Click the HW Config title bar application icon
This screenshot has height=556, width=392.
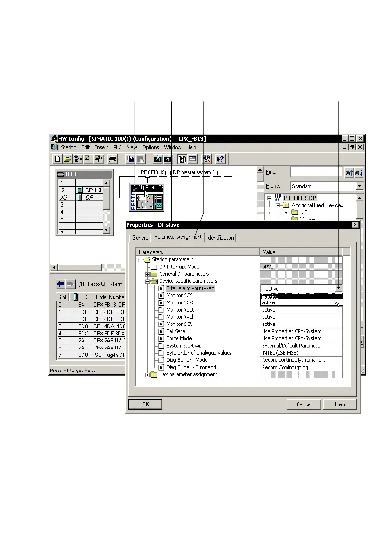(54, 139)
